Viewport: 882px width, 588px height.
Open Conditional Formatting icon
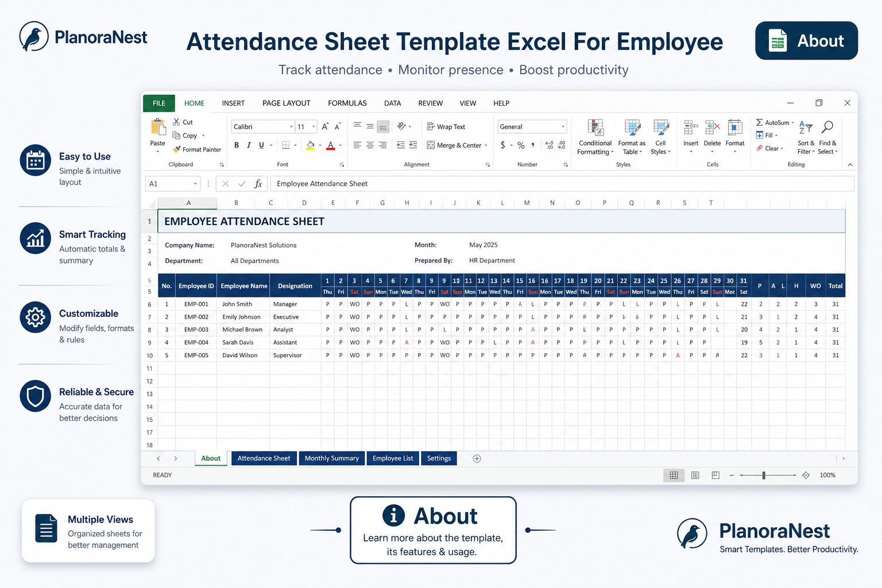pyautogui.click(x=596, y=127)
